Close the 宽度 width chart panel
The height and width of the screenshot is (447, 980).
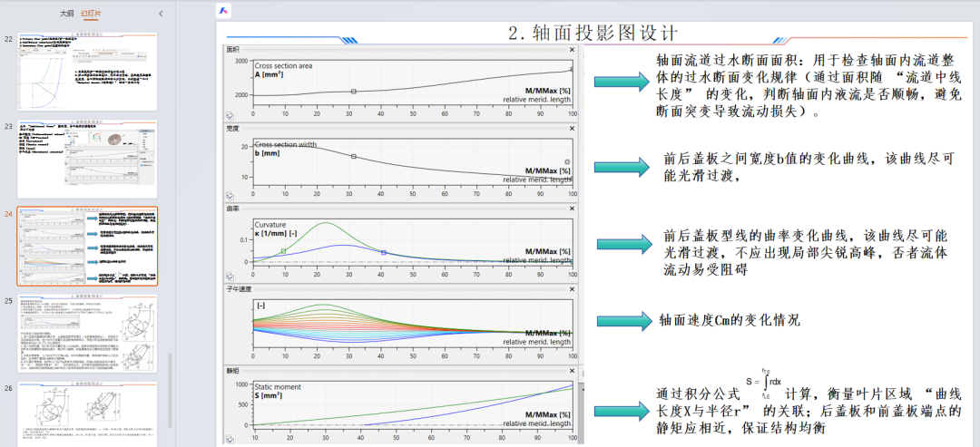(x=573, y=129)
